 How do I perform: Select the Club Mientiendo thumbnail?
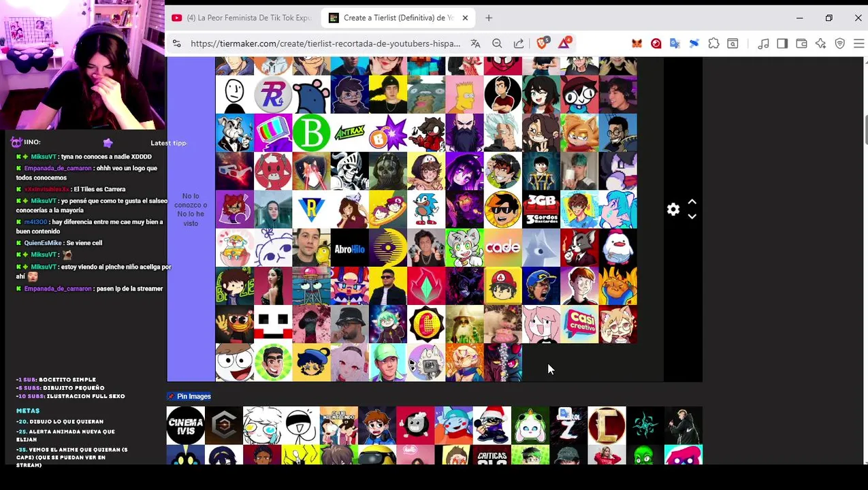click(x=339, y=425)
